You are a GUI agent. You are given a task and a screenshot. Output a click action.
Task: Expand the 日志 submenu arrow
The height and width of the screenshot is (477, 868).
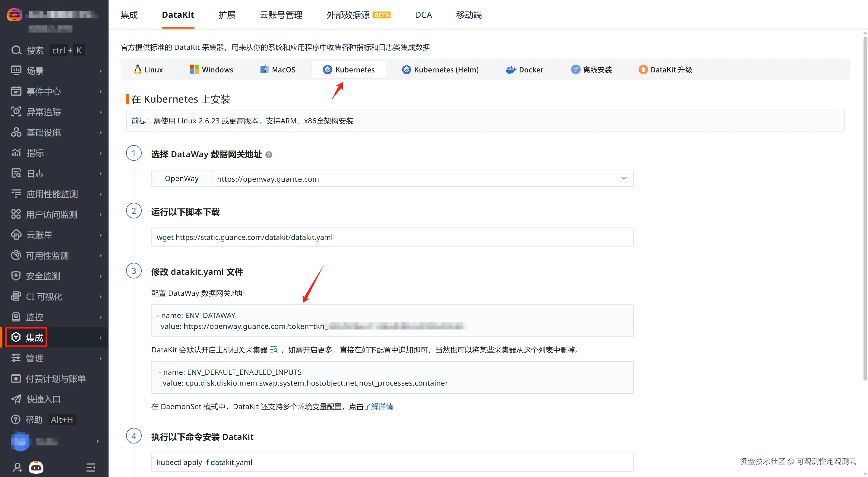(100, 174)
